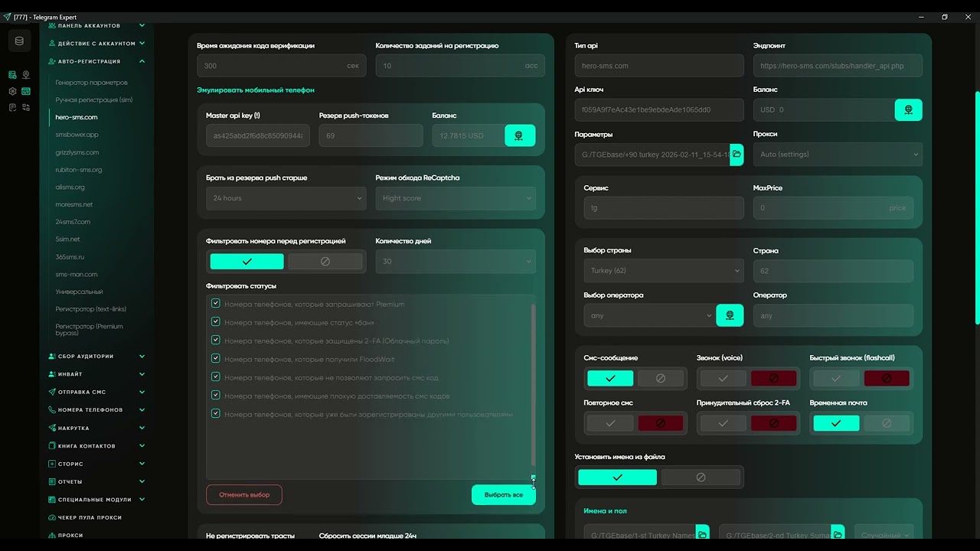Click the Авто-регистрация user-plus icon
This screenshot has width=980, height=551.
[51, 61]
